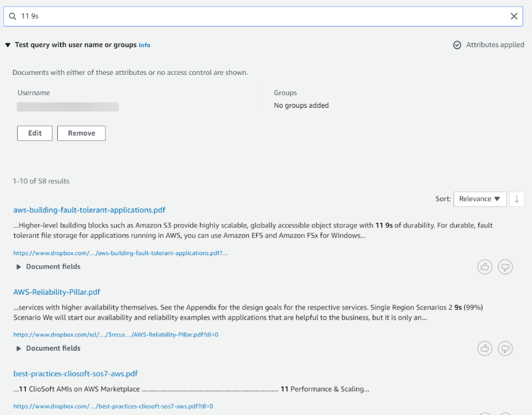Toggle sort order with the down arrow
The image size is (532, 415).
(517, 199)
